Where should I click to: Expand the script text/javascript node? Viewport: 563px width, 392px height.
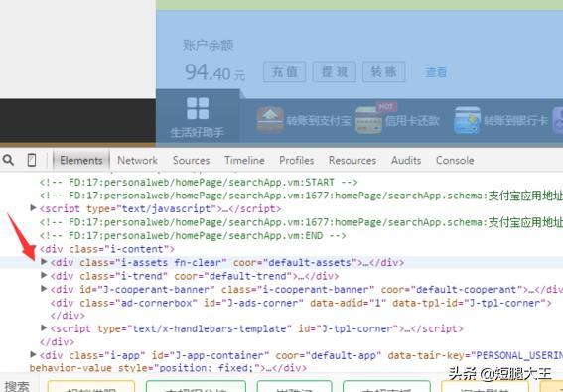coord(33,207)
